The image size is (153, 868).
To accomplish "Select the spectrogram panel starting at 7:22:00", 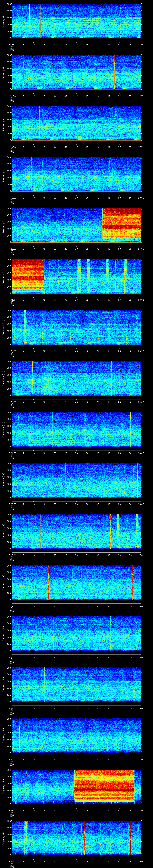I will [76, 327].
